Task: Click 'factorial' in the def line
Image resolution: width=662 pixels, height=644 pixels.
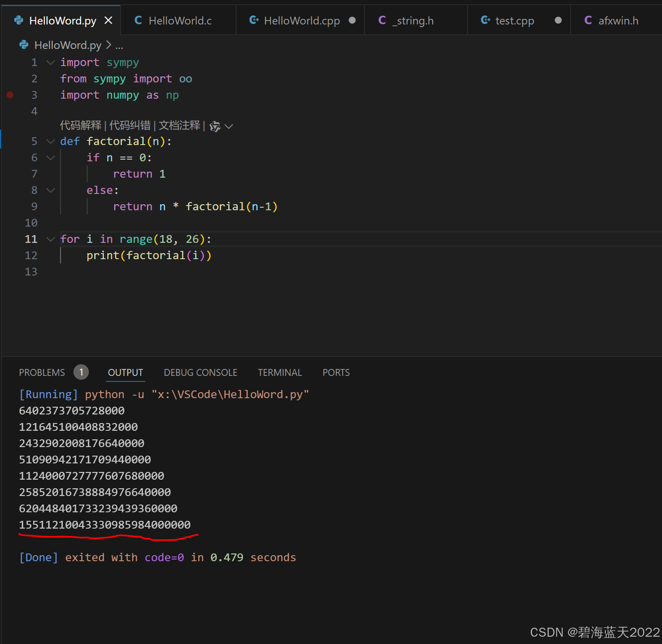Action: (116, 141)
